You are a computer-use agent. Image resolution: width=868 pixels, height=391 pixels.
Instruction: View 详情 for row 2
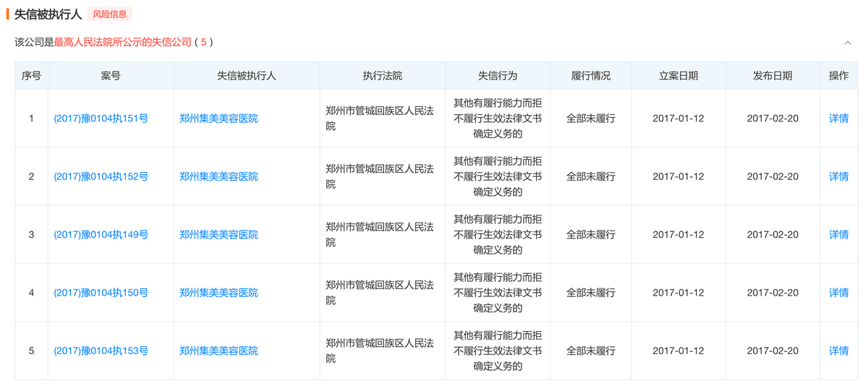[838, 176]
